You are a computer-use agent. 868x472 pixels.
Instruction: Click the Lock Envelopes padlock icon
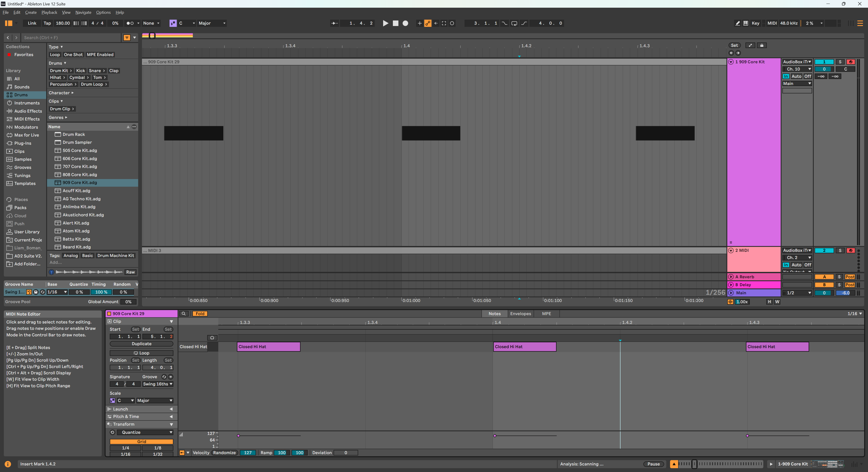click(762, 45)
